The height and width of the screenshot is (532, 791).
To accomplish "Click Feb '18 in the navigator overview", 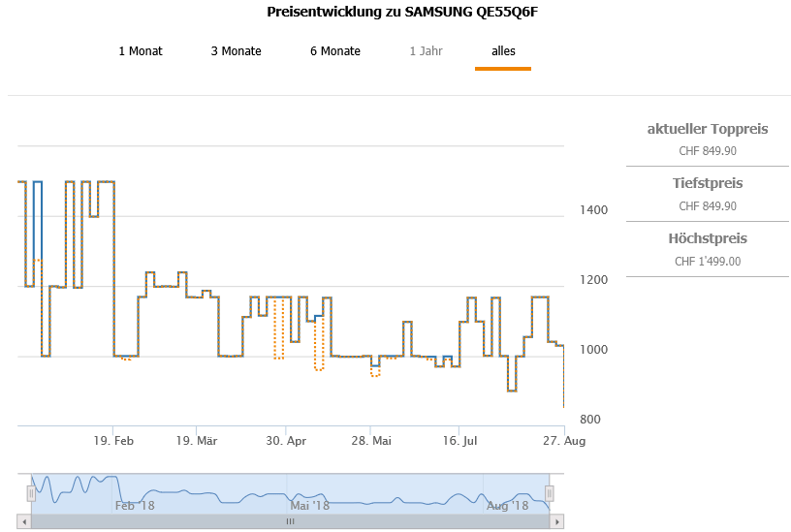I will (135, 506).
